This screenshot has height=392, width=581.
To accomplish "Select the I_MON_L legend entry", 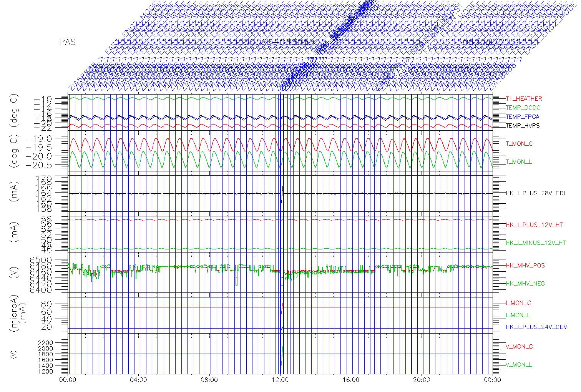I will tap(518, 315).
